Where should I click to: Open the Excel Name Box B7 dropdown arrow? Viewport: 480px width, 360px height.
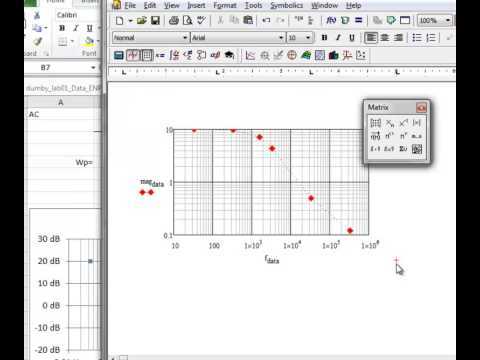[93, 68]
